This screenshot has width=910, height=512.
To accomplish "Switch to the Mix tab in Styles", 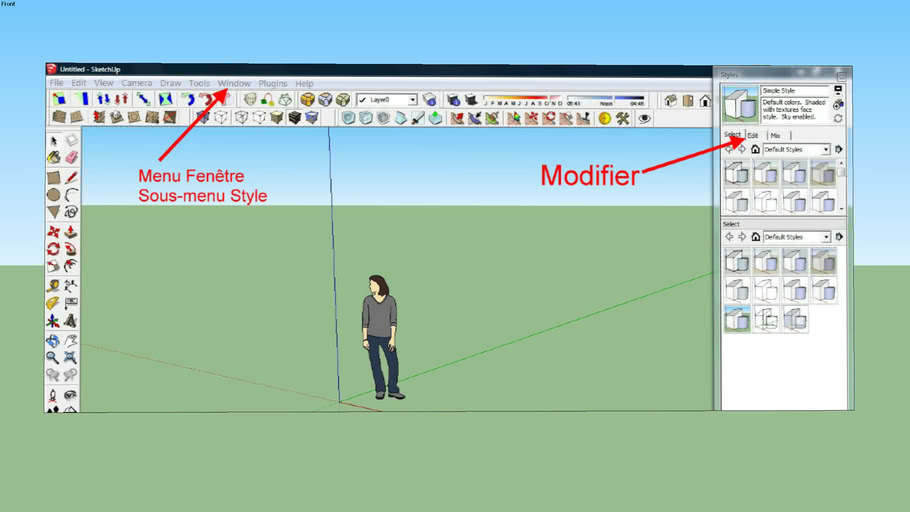I will (775, 135).
